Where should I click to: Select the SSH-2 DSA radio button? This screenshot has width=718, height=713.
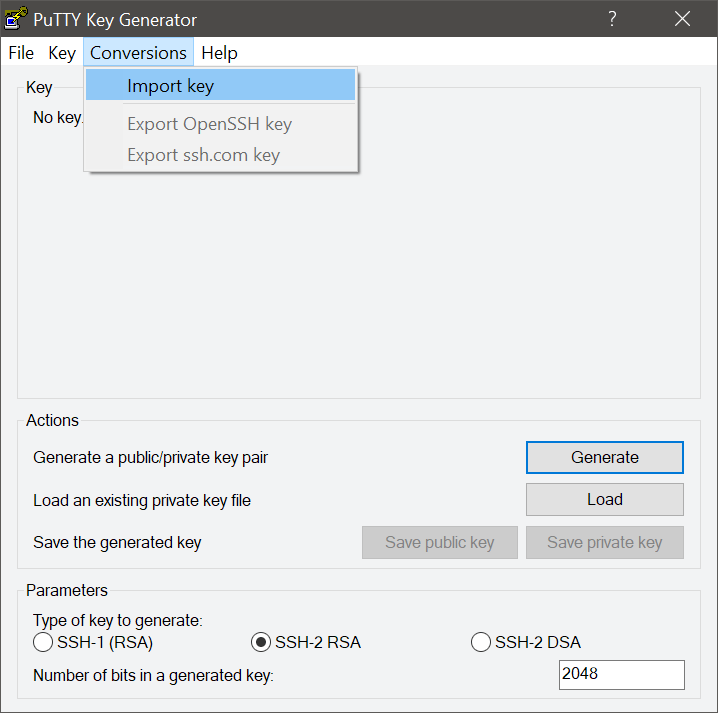[481, 642]
